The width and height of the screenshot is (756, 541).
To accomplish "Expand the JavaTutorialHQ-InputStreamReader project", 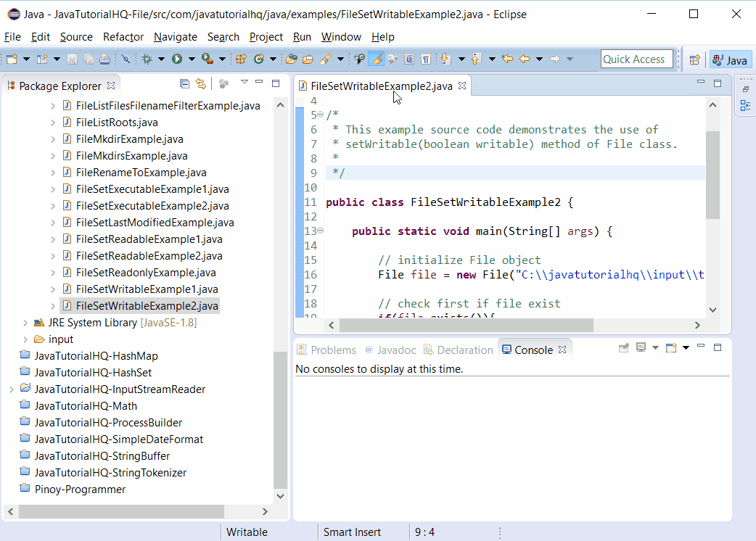I will point(12,389).
